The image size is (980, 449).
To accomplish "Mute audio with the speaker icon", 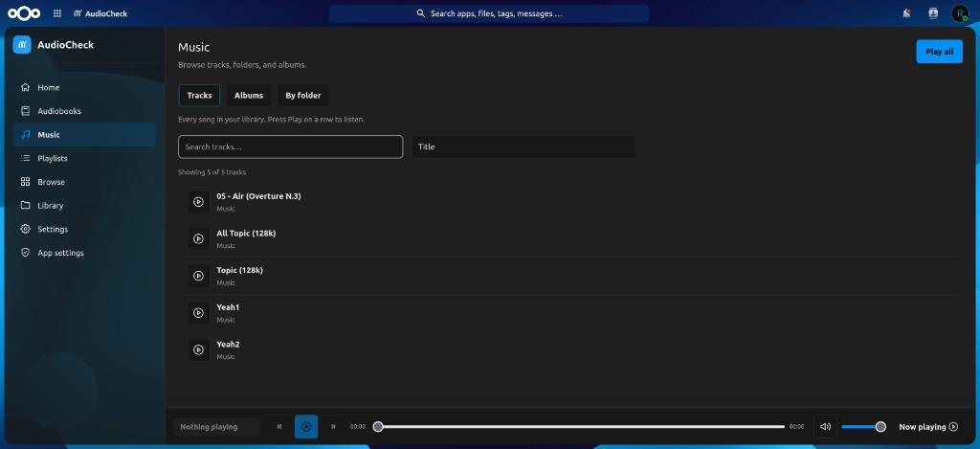I will click(826, 426).
